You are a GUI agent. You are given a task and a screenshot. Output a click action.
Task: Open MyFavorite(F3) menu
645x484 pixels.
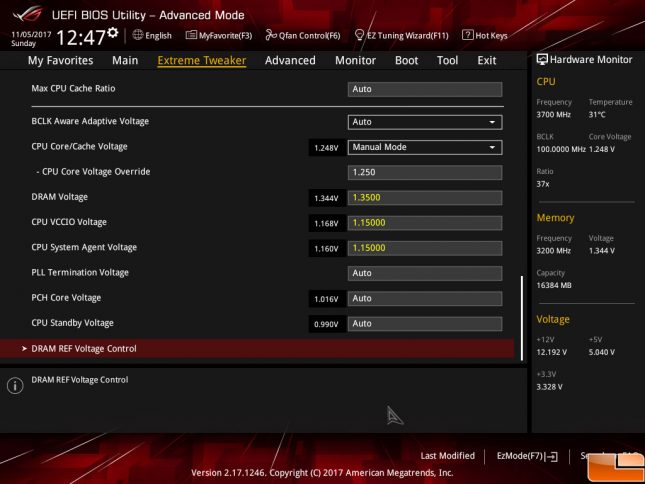pos(219,35)
